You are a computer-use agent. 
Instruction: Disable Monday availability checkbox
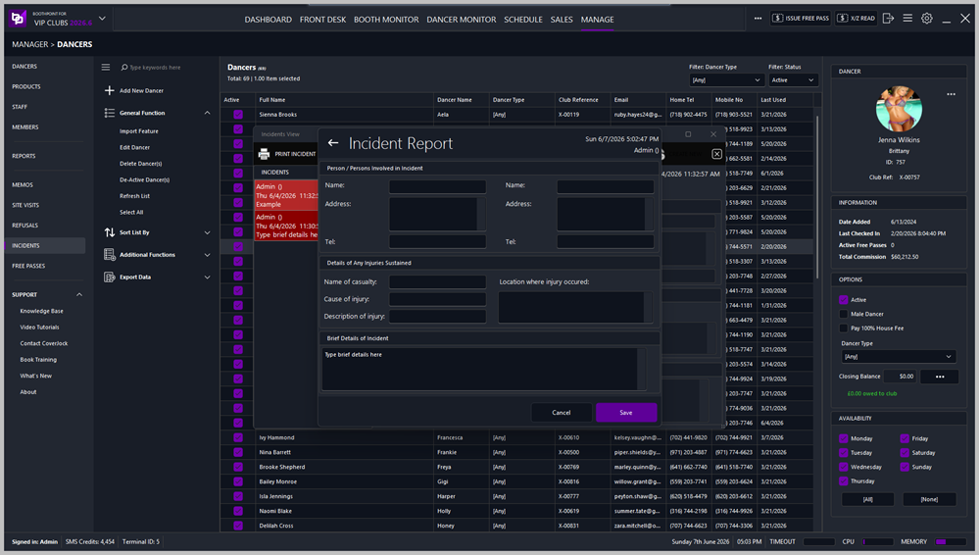843,438
